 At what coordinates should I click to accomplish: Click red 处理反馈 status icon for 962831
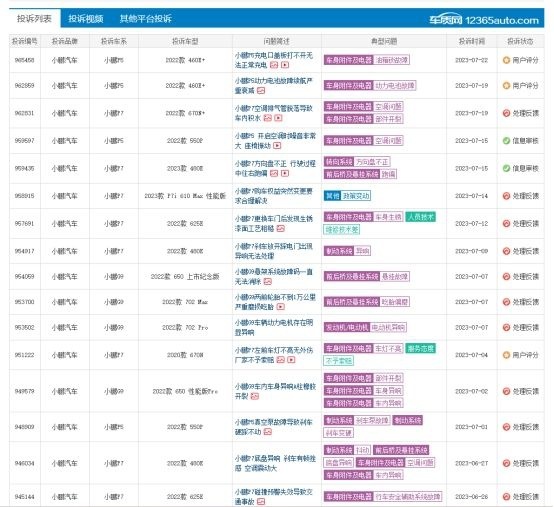click(506, 113)
